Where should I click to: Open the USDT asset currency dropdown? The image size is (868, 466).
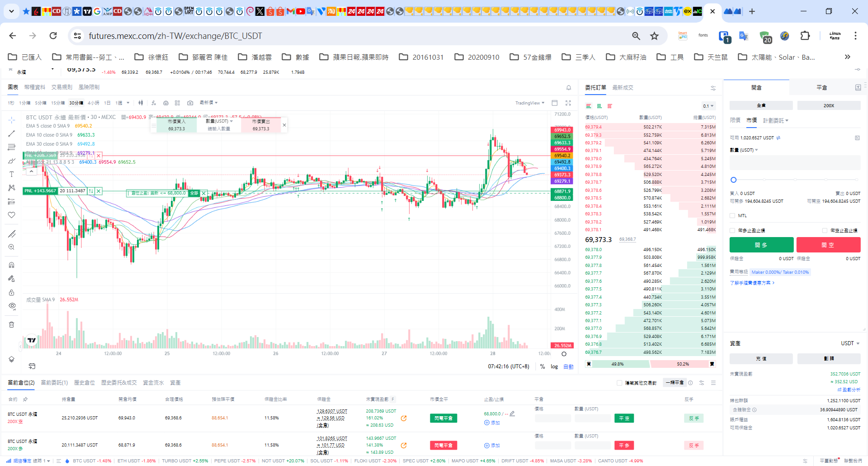click(x=850, y=343)
